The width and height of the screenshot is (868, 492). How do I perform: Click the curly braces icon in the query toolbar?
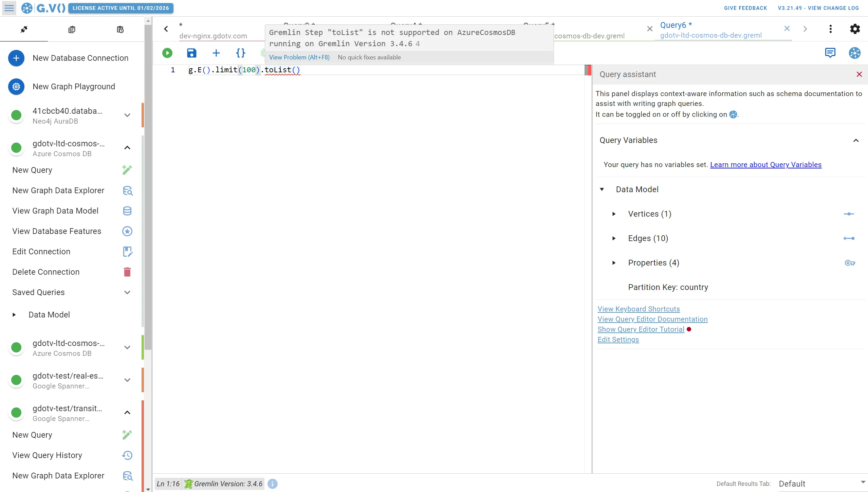click(x=240, y=53)
